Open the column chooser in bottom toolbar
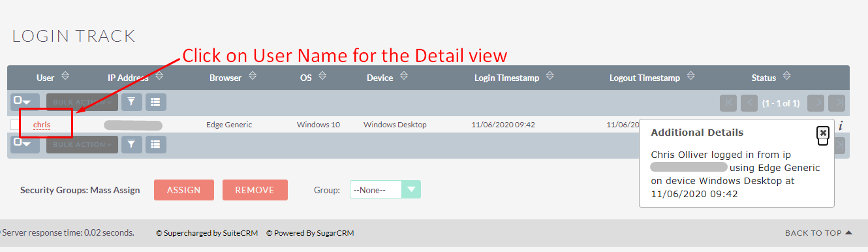This screenshot has height=252, width=868. [x=155, y=144]
